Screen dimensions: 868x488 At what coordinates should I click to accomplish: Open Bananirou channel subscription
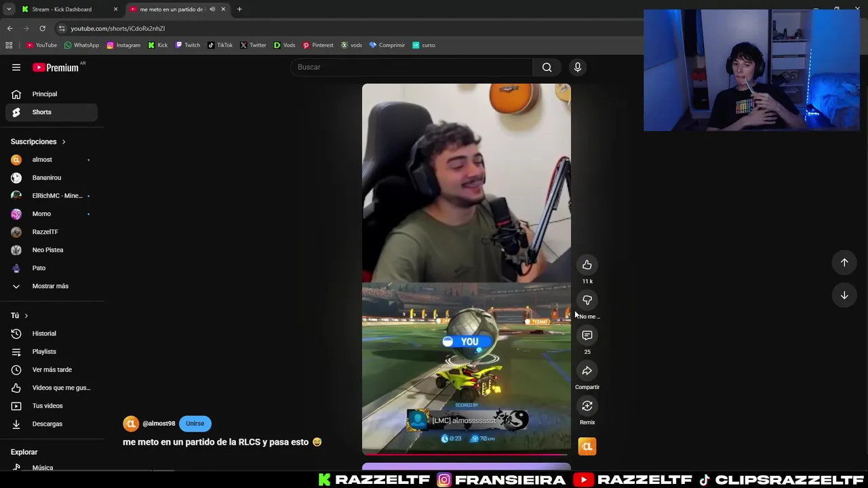(52, 178)
